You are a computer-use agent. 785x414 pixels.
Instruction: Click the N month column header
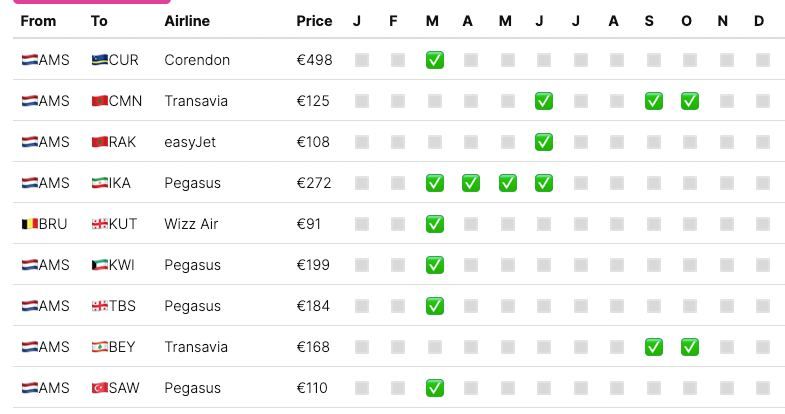click(x=723, y=21)
